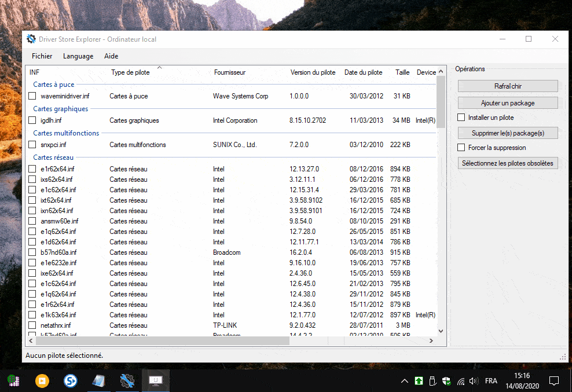Click the horizontal scrollbar thumb

pyautogui.click(x=163, y=340)
